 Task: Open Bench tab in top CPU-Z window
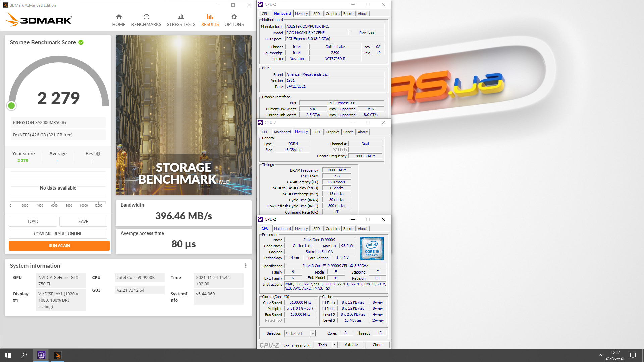tap(348, 14)
